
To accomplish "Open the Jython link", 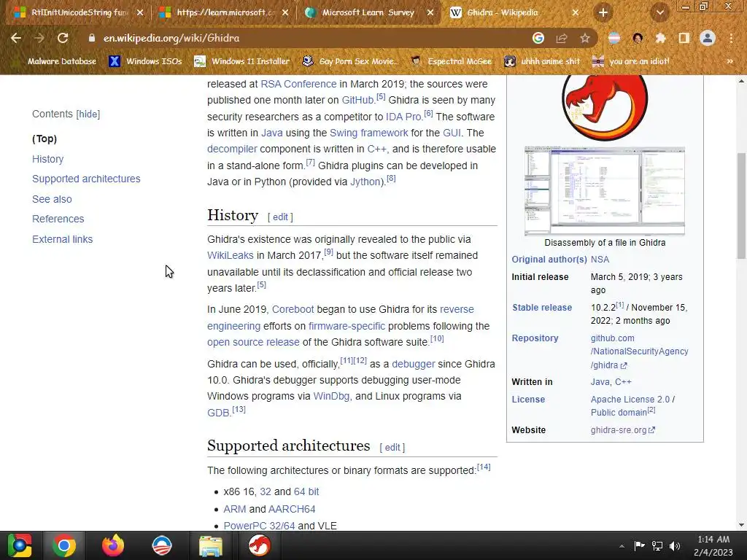I will click(366, 182).
